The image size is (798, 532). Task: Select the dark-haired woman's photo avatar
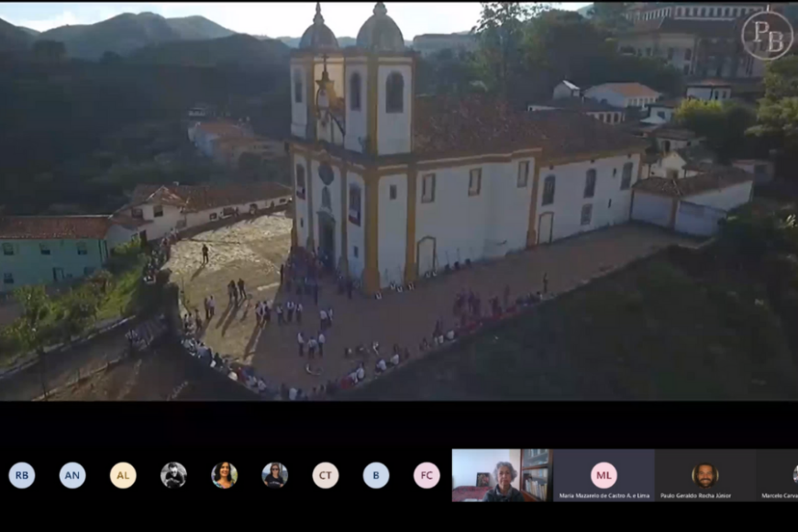224,475
